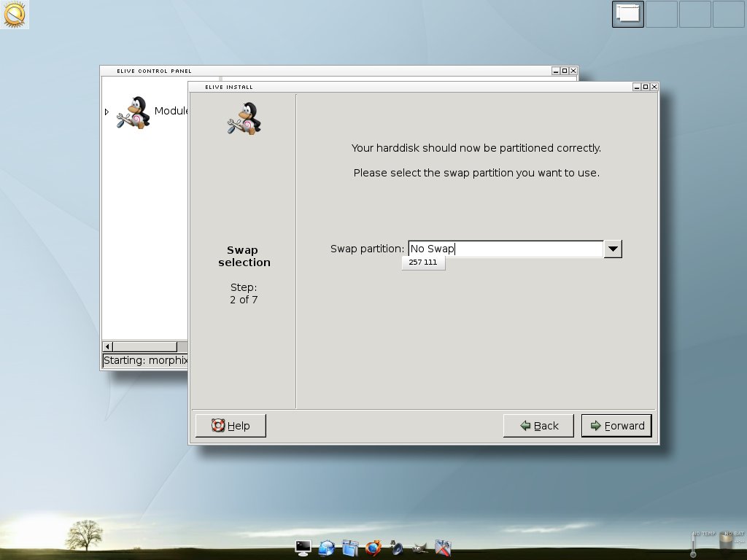Image resolution: width=747 pixels, height=560 pixels.
Task: Close the Elive Control Panel window
Action: tap(573, 71)
